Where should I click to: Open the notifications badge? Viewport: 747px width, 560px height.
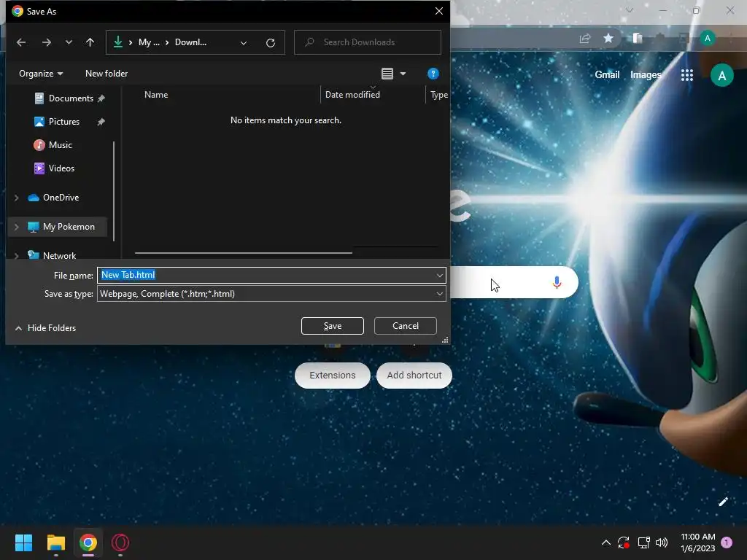coord(727,542)
